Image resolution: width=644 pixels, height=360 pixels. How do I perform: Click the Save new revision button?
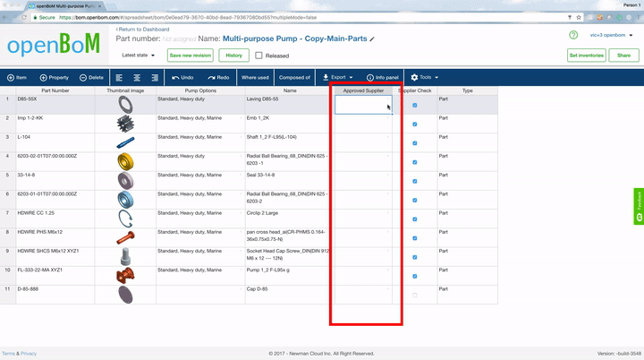point(190,56)
